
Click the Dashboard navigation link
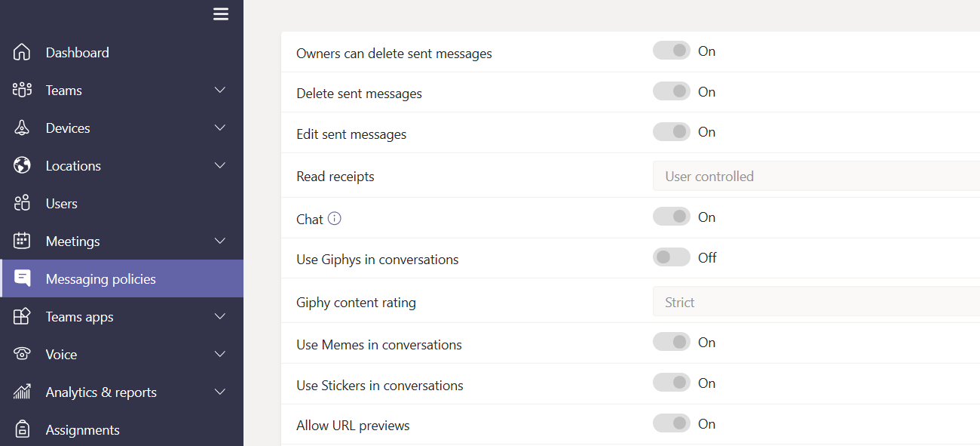[75, 51]
